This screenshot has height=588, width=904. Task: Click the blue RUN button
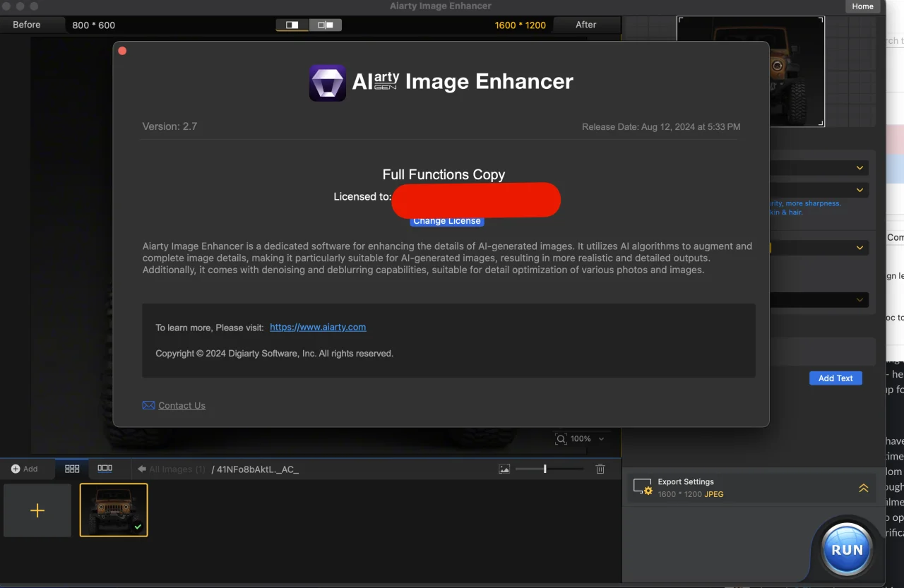coord(847,549)
